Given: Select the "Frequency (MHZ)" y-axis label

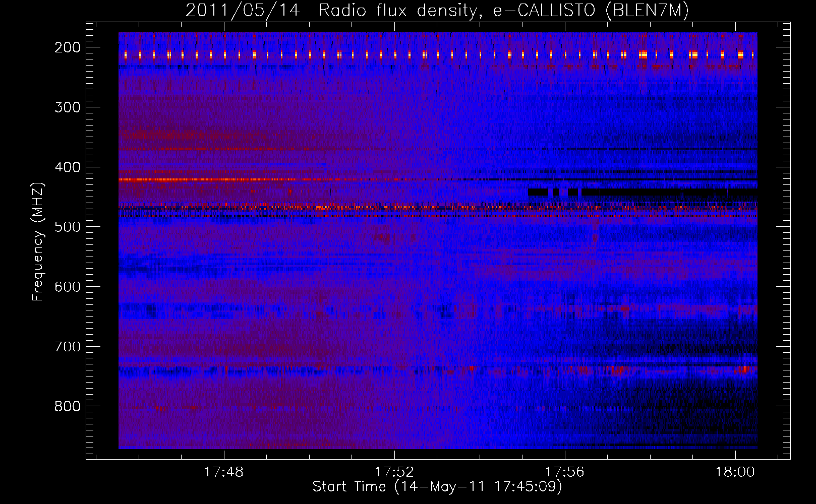Looking at the screenshot, I should [x=38, y=241].
